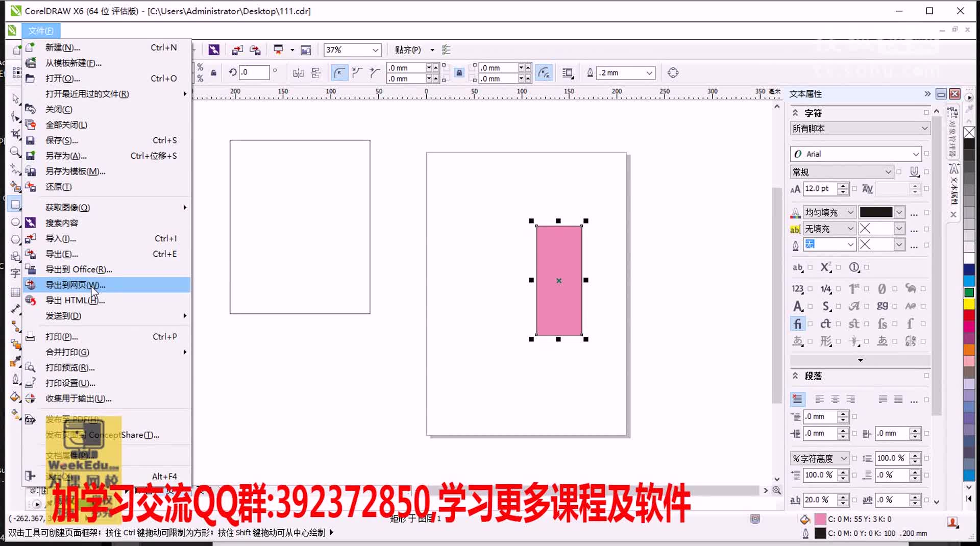Toggle the edit corners together lock
This screenshot has height=546, width=980.
tap(459, 72)
